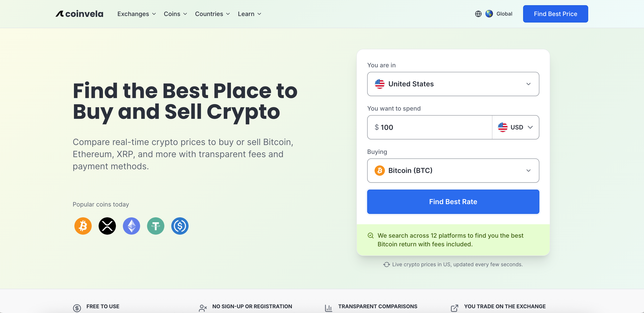Viewport: 644px width, 313px height.
Task: Click the refresh icon next to live prices text
Action: 386,264
